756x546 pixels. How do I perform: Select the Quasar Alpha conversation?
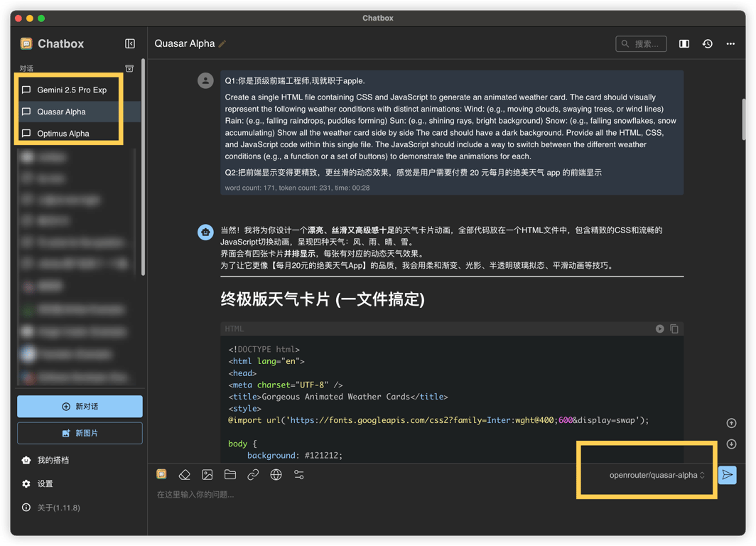(80, 112)
